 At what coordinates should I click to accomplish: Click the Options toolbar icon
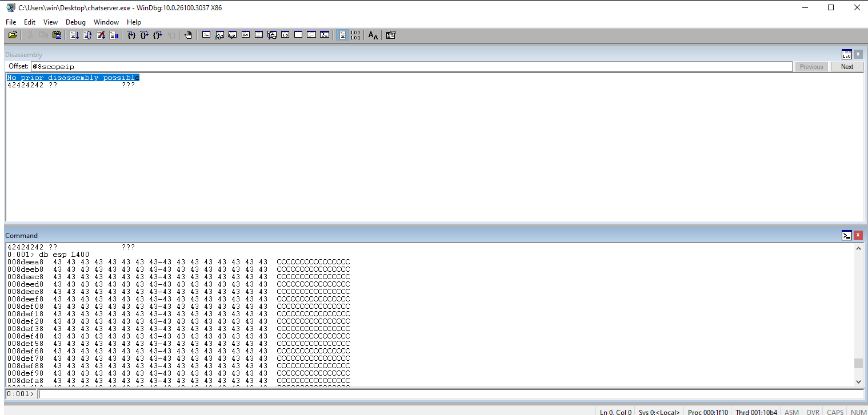(x=391, y=35)
